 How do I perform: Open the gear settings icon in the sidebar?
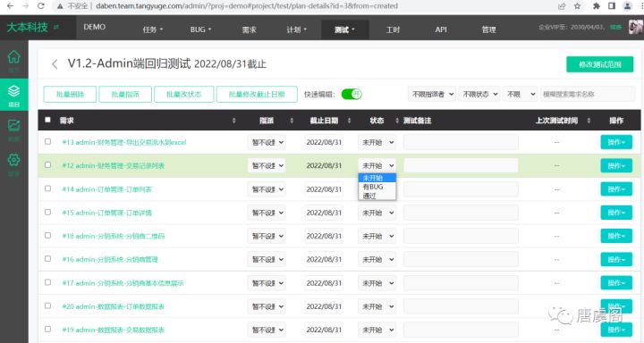(14, 160)
